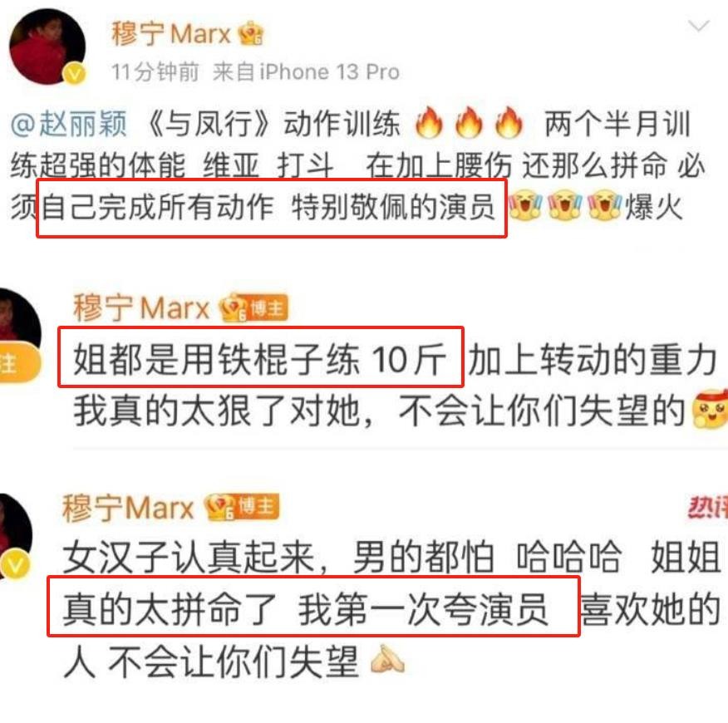Viewport: 728px width, 723px height.
Task: Tap the post timestamp 11分钟前
Action: [155, 72]
